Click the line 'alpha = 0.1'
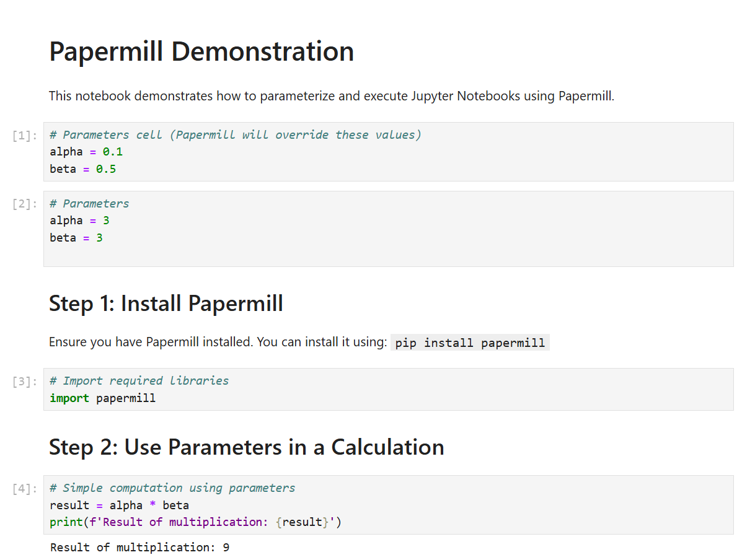Screen dimensions: 742x560 pyautogui.click(x=86, y=152)
